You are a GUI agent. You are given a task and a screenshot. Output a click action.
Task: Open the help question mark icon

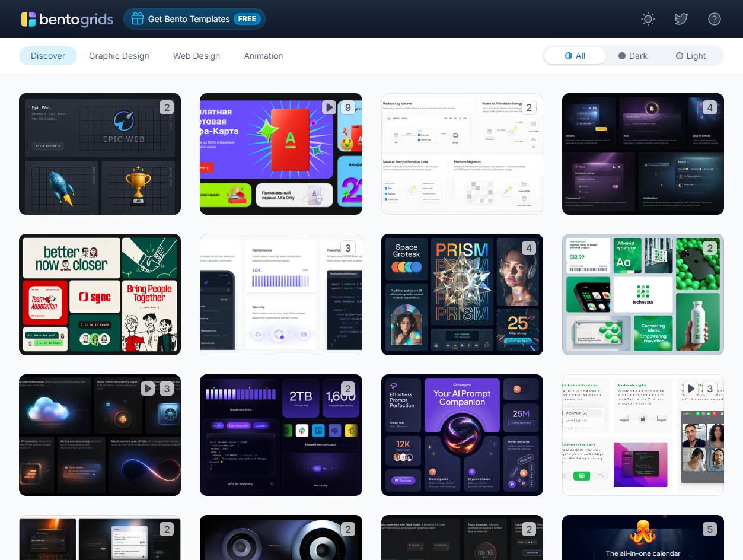pyautogui.click(x=715, y=19)
